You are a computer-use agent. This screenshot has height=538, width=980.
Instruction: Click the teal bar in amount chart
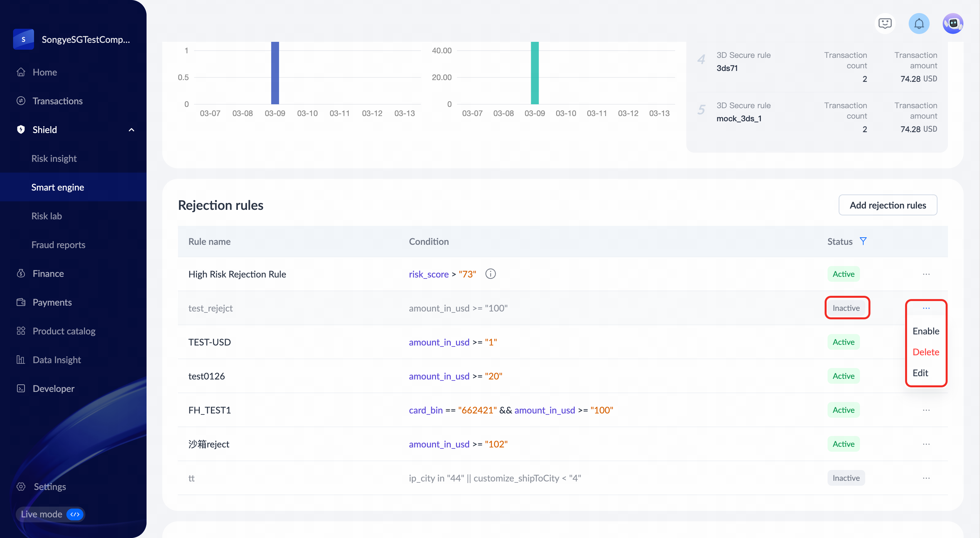[534, 73]
